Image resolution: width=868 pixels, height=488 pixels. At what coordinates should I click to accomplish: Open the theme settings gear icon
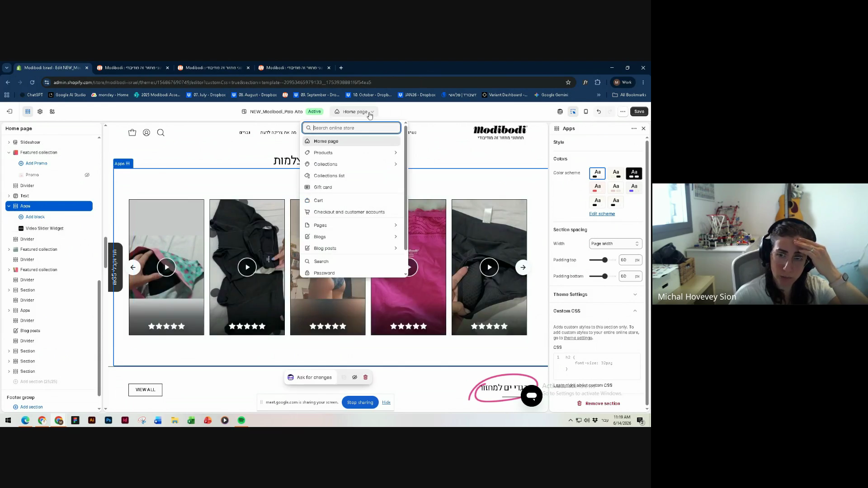click(40, 112)
